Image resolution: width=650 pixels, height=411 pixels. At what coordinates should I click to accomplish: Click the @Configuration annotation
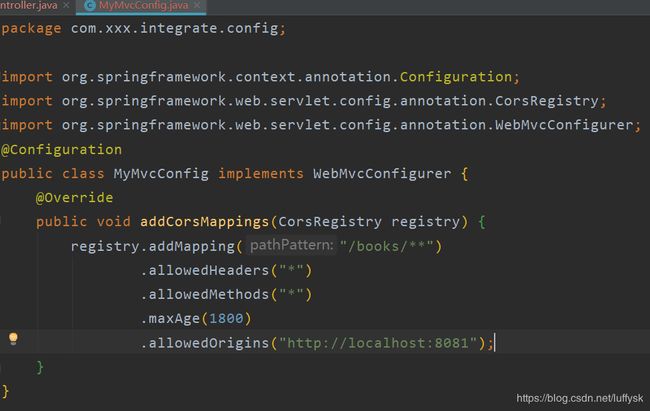[61, 149]
